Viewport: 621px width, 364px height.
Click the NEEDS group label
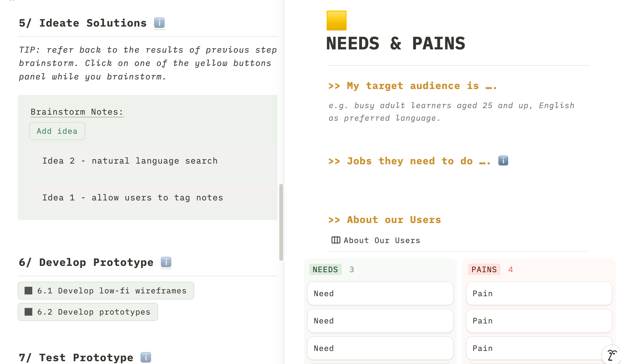pyautogui.click(x=325, y=269)
